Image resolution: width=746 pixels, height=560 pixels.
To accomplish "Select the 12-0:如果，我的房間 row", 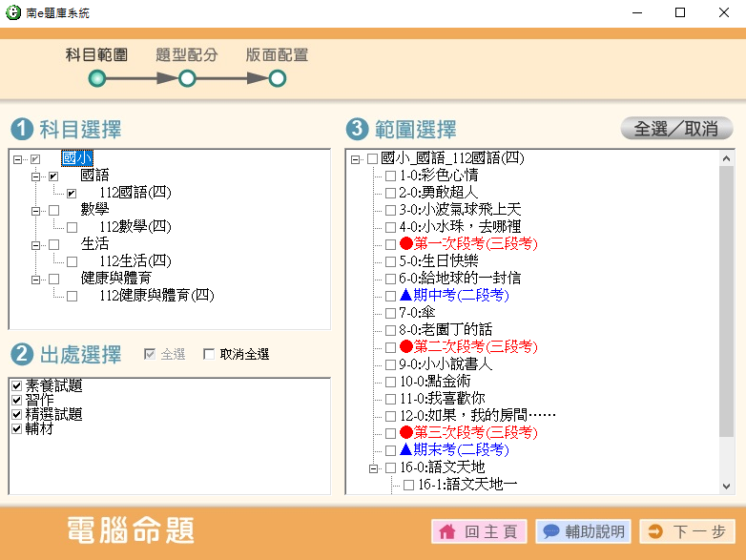I will pos(477,415).
